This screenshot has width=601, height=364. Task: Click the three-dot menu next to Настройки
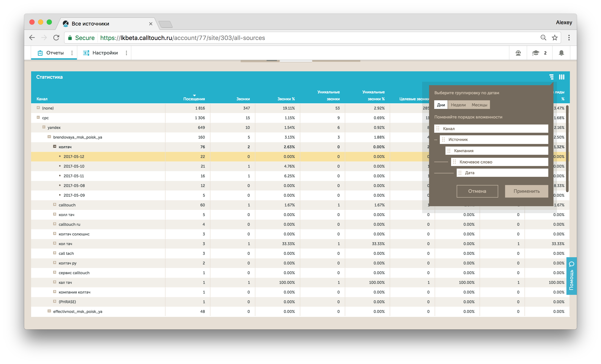[x=126, y=53]
